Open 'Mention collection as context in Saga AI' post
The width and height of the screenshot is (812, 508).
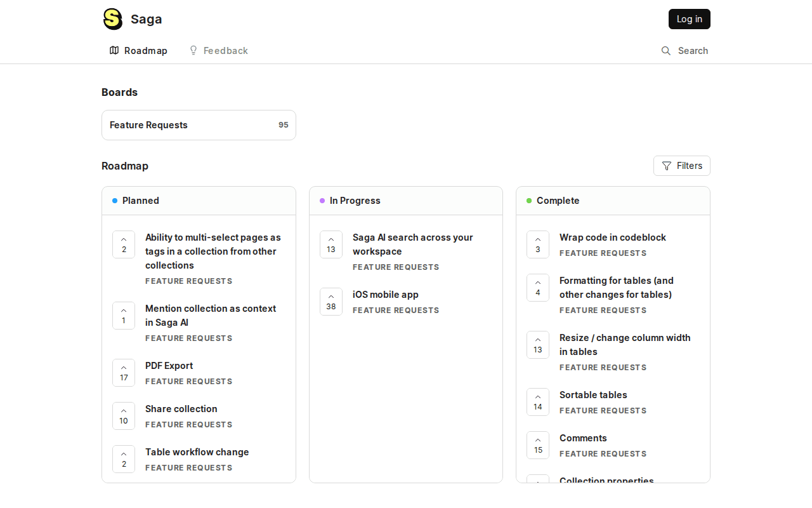click(x=211, y=316)
